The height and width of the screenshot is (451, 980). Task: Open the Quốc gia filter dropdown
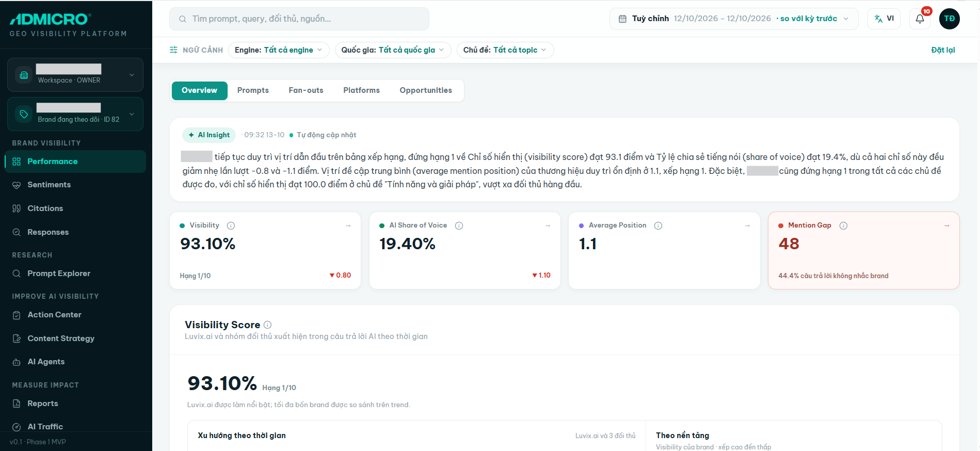click(x=393, y=50)
